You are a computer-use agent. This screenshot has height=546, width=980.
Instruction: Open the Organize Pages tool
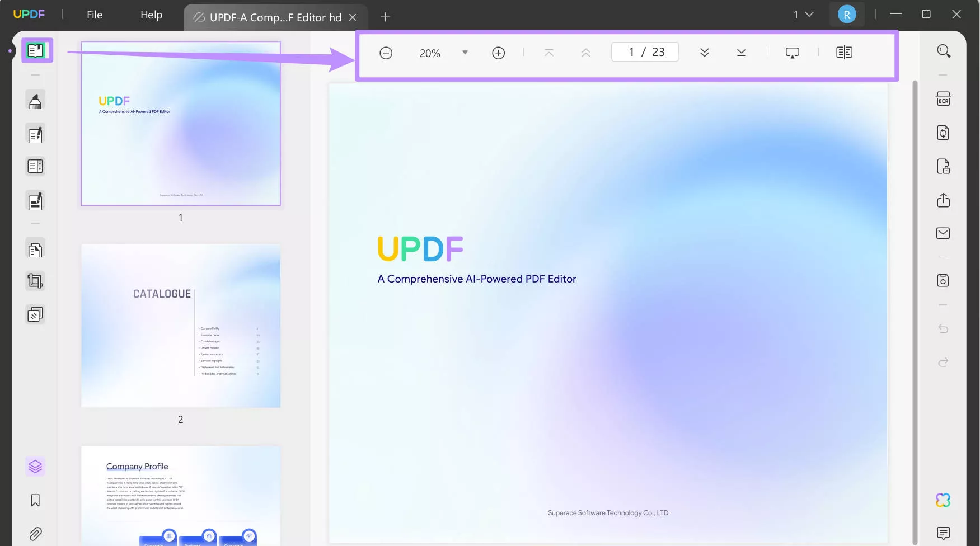(x=35, y=249)
